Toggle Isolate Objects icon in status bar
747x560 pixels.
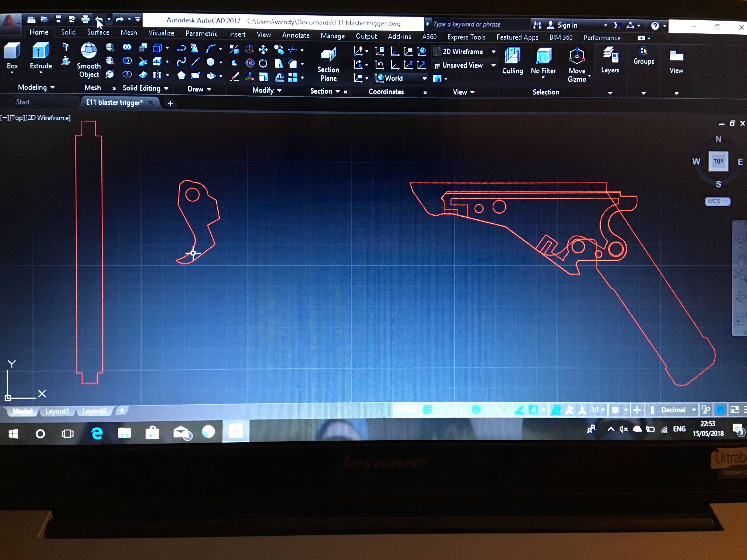coord(706,410)
